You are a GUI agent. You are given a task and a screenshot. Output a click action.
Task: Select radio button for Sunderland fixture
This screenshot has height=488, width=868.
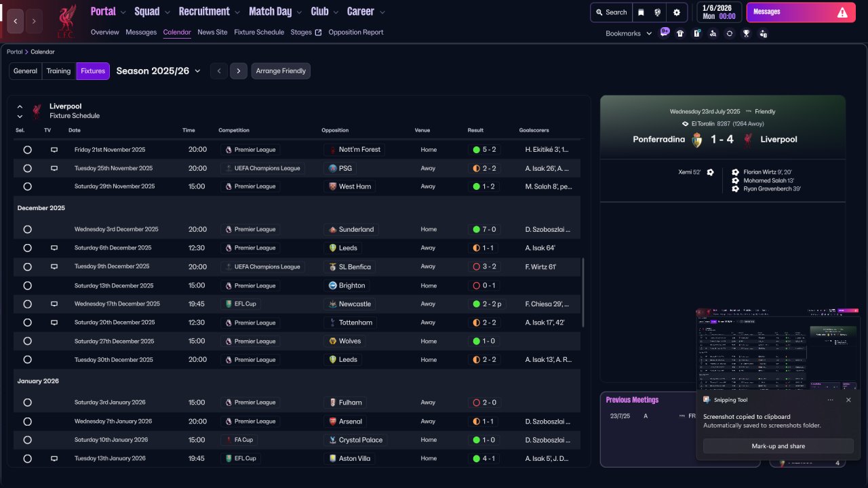(x=27, y=230)
